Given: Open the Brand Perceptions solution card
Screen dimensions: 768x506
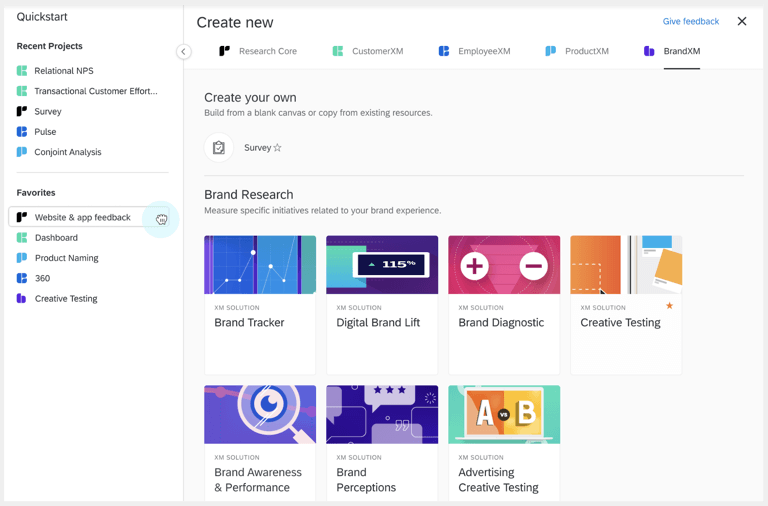Looking at the screenshot, I should 382,443.
